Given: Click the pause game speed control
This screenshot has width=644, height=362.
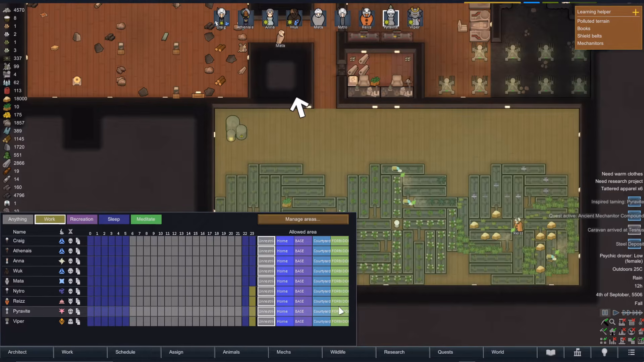Looking at the screenshot, I should (604, 312).
